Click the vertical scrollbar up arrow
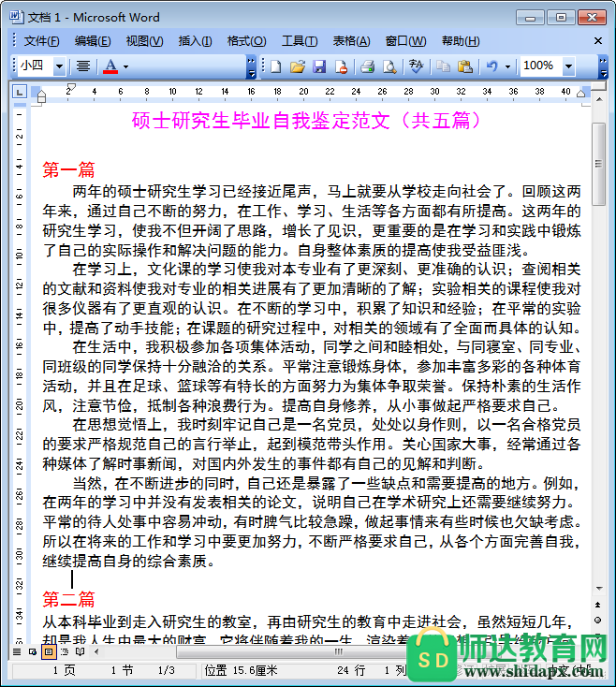Viewport: 616px width, 687px height. click(x=598, y=99)
